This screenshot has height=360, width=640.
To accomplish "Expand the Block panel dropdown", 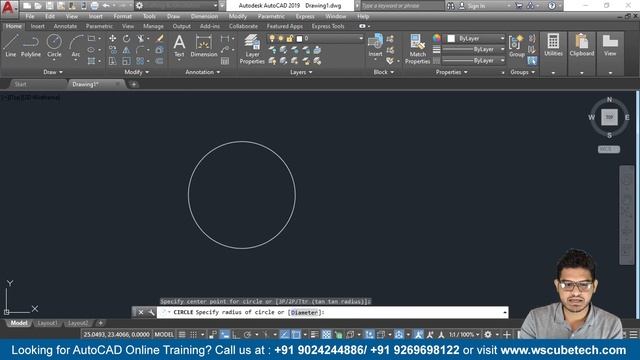I will pos(384,72).
